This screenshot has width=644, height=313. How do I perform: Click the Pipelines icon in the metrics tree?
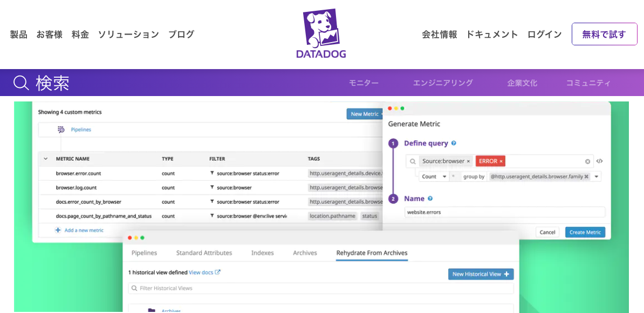click(x=61, y=130)
